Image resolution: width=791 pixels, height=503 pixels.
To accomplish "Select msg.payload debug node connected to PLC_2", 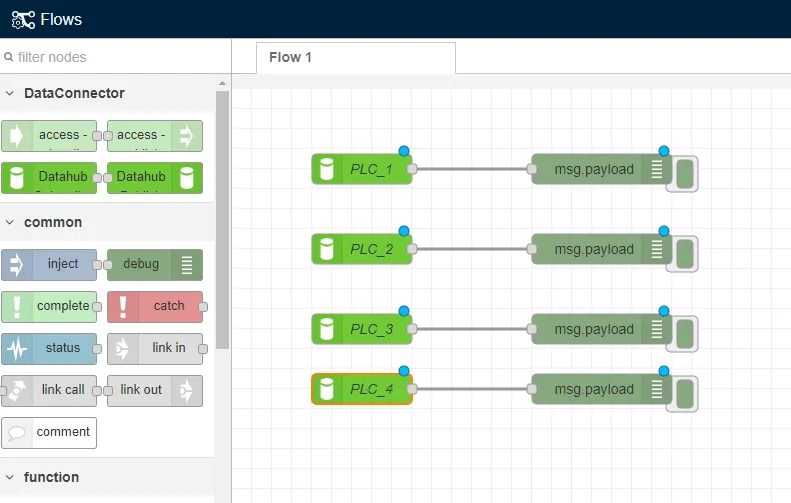I will (601, 249).
